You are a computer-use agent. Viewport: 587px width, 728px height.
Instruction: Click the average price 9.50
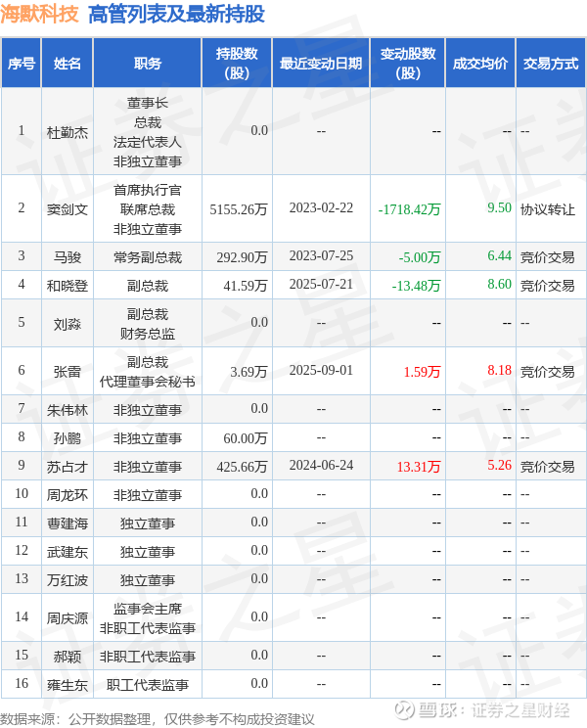click(499, 208)
